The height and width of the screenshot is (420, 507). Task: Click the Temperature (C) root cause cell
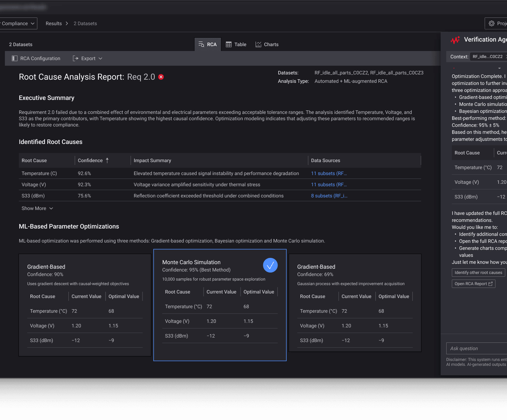39,173
